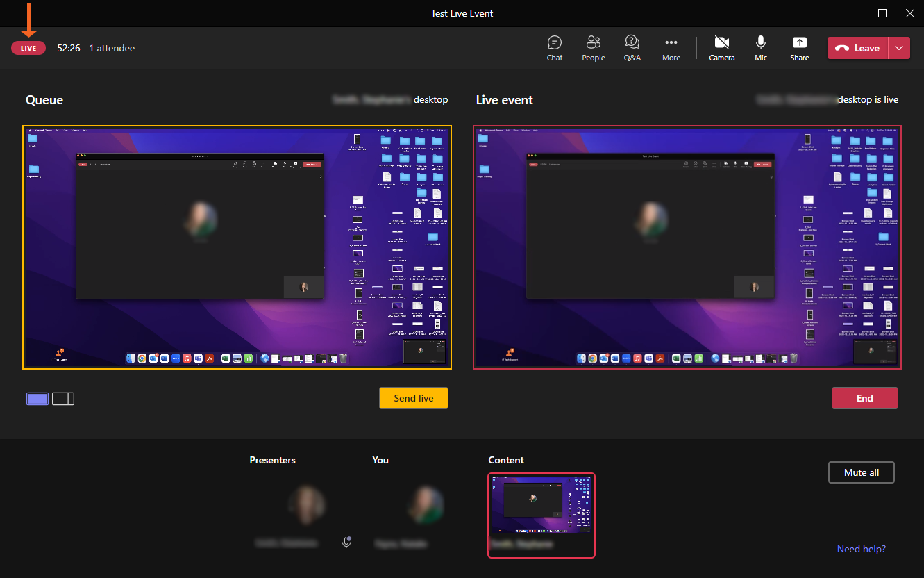
Task: Select the single content layout
Action: (x=37, y=399)
